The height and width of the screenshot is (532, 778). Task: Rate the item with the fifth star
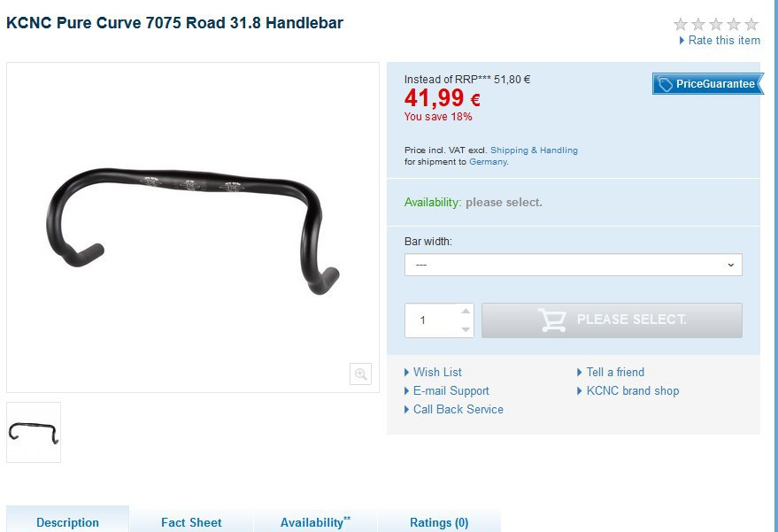751,24
